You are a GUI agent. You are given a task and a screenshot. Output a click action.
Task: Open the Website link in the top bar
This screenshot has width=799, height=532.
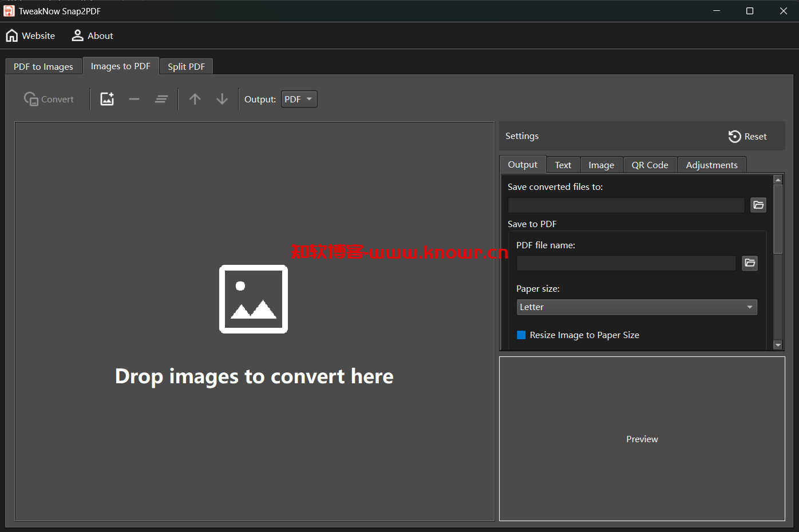[x=30, y=35]
